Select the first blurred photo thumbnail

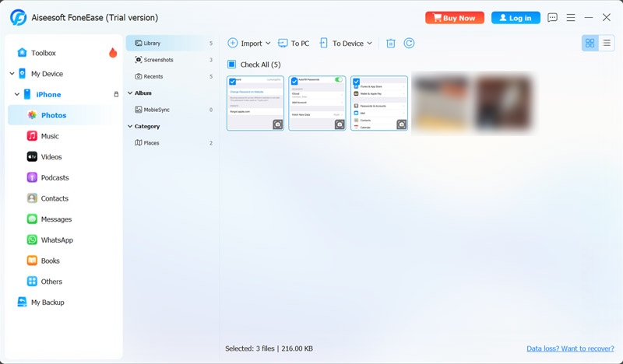441,103
